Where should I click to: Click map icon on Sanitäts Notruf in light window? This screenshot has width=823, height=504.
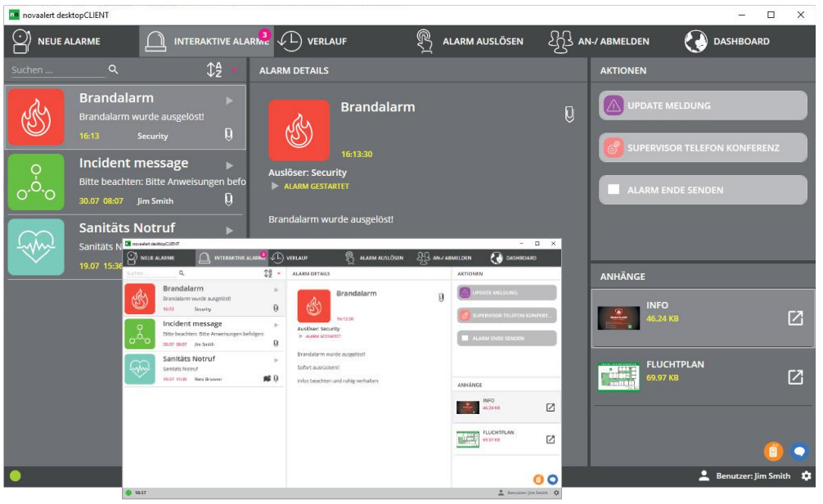pyautogui.click(x=266, y=379)
